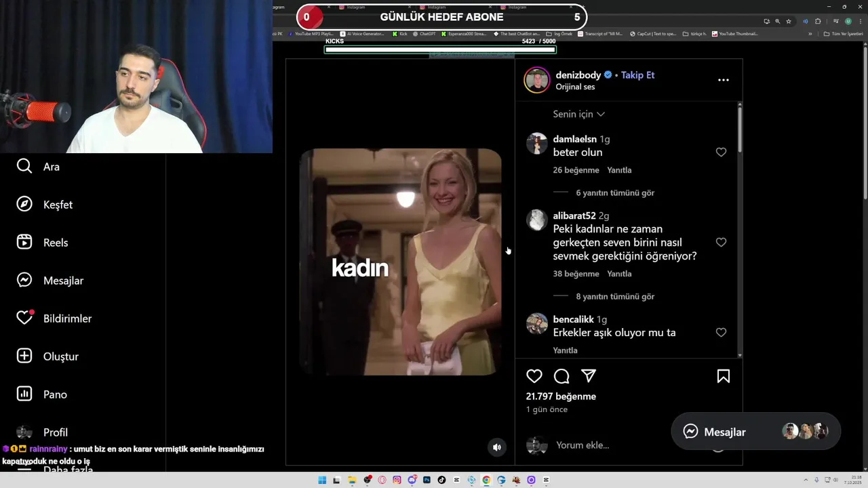This screenshot has height=488, width=868.
Task: Open Profil in the left sidebar
Action: (x=42, y=432)
